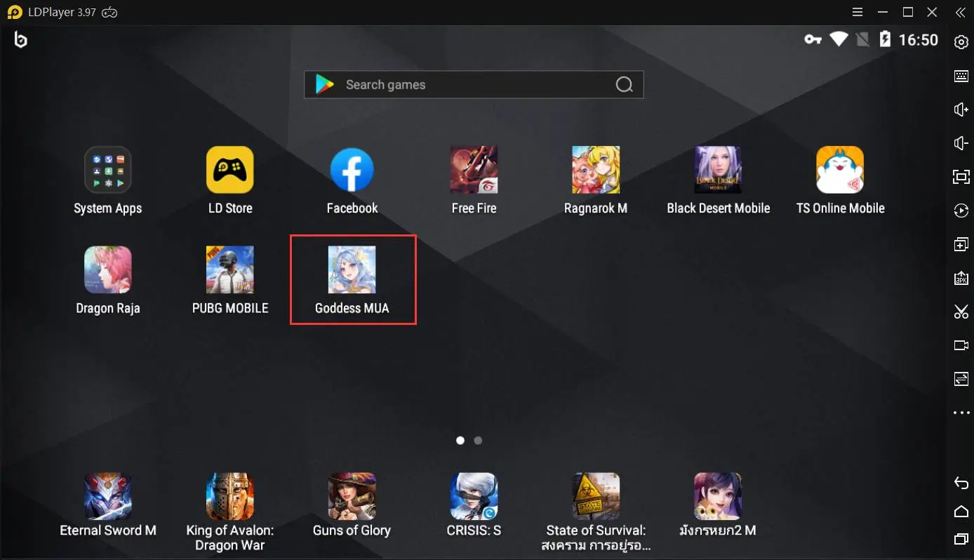Open recent apps button

pos(961,539)
